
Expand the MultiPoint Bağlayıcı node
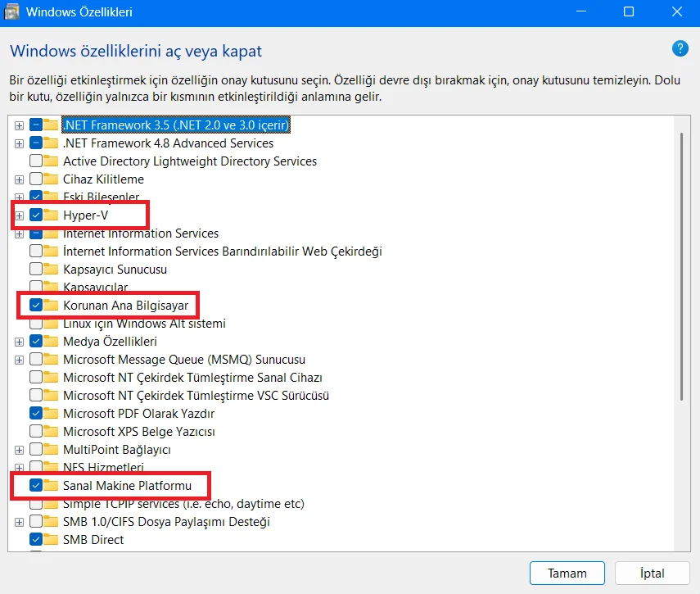click(x=19, y=450)
